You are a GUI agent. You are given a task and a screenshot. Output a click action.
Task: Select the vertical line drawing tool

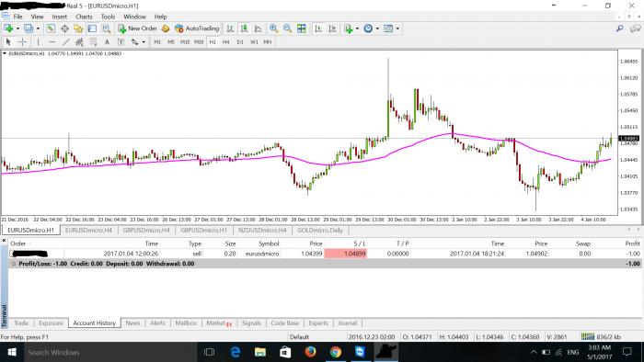39,42
